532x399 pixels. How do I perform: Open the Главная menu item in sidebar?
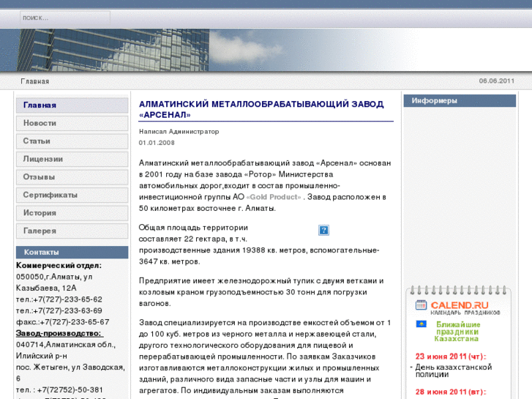tap(72, 105)
